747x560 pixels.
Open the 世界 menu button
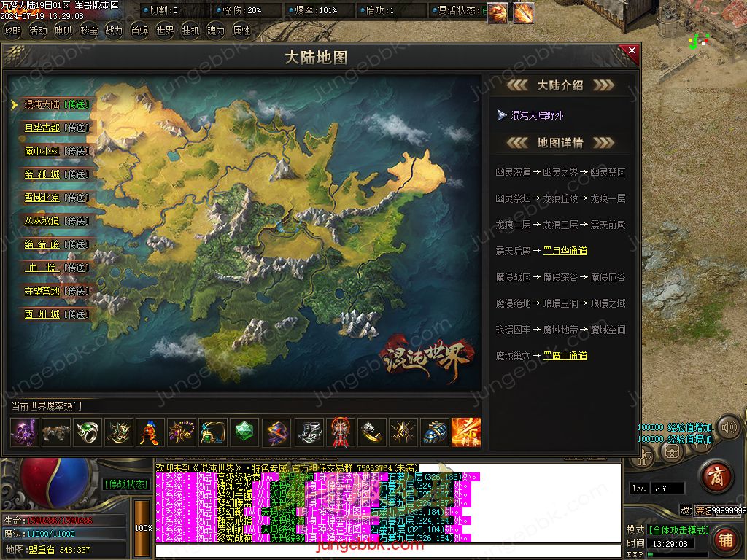click(x=165, y=31)
